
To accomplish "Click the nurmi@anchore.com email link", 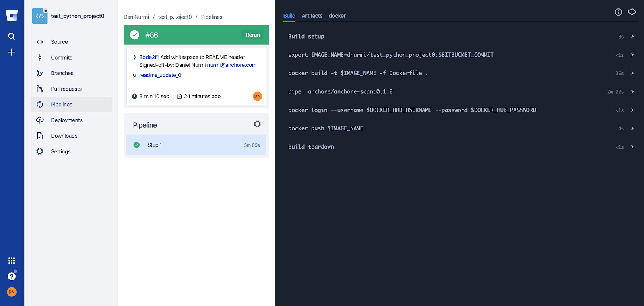I will point(232,65).
